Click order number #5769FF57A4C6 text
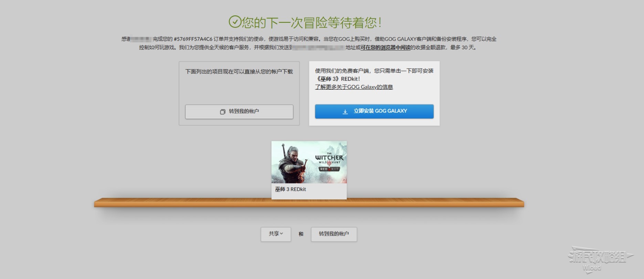The width and height of the screenshot is (644, 279). pos(193,39)
